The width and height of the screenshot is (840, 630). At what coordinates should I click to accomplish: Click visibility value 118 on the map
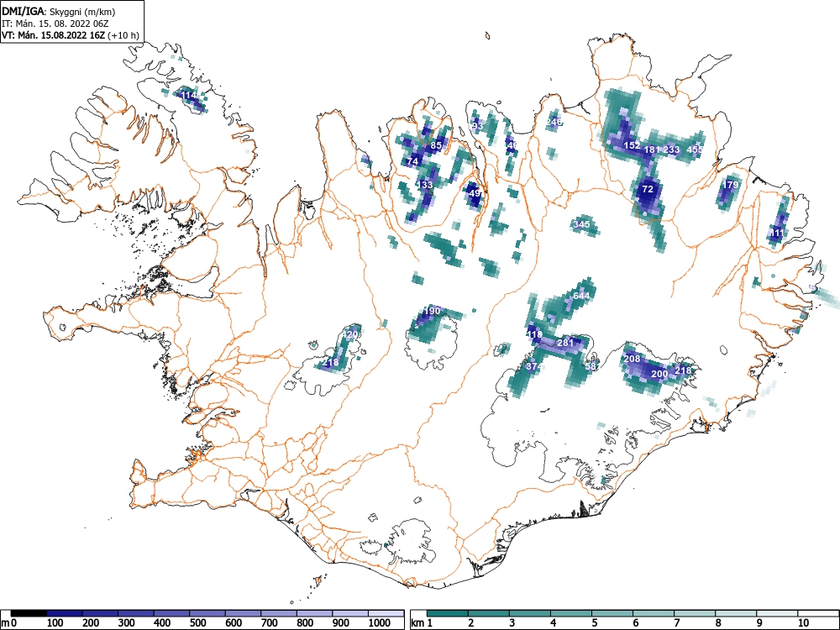coord(534,335)
